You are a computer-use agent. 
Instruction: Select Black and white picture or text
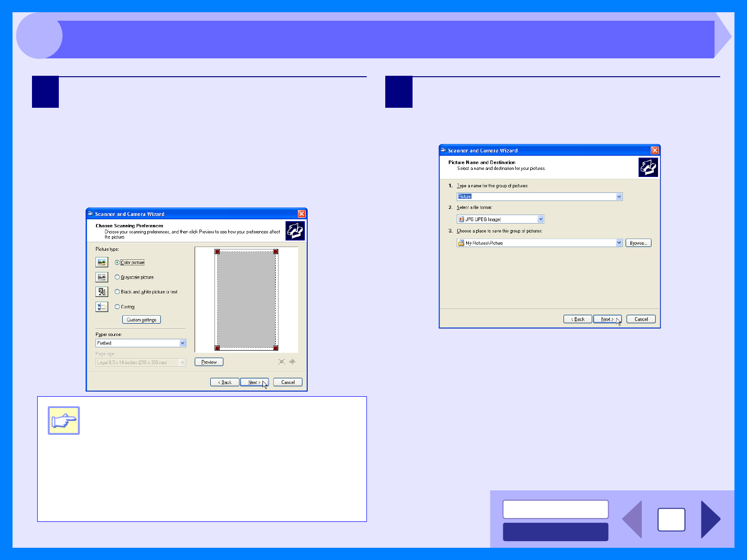pyautogui.click(x=117, y=292)
